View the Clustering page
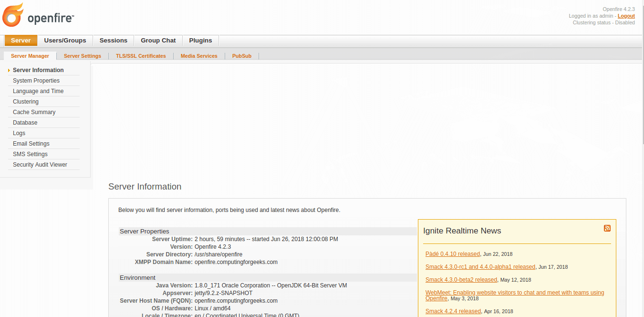The image size is (644, 317). 25,101
